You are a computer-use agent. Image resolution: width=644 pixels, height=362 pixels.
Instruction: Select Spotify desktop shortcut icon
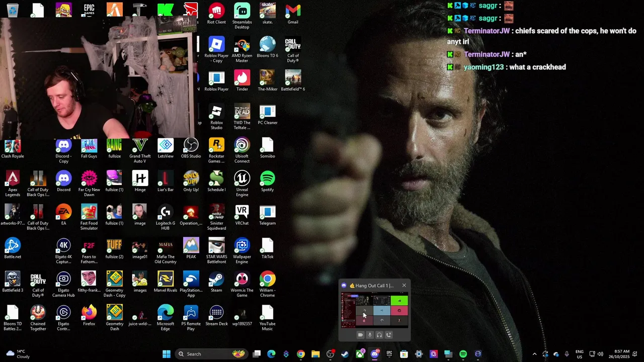[x=268, y=181]
